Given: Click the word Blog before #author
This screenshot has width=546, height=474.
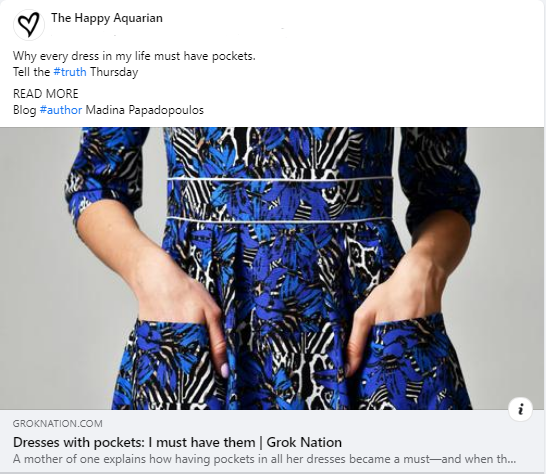Looking at the screenshot, I should pyautogui.click(x=25, y=110).
